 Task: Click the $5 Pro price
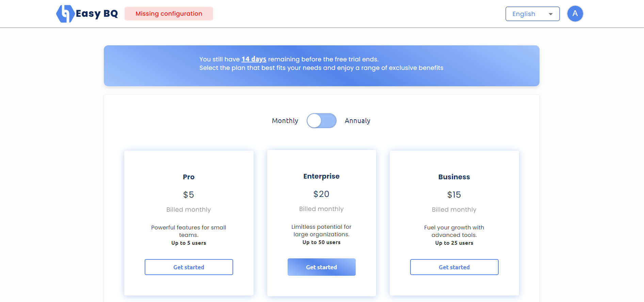pyautogui.click(x=189, y=195)
